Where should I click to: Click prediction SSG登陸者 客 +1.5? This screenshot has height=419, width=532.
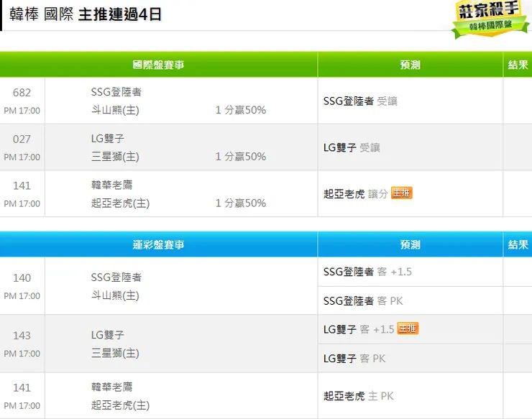367,272
